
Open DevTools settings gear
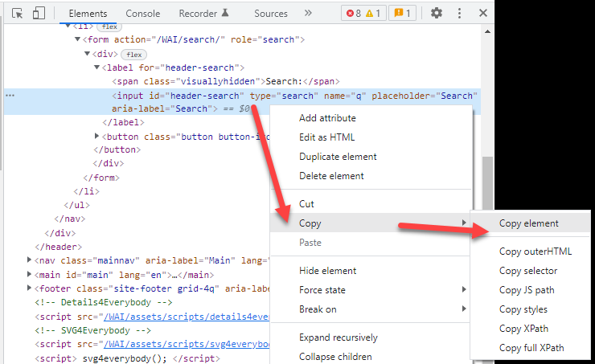coord(437,14)
